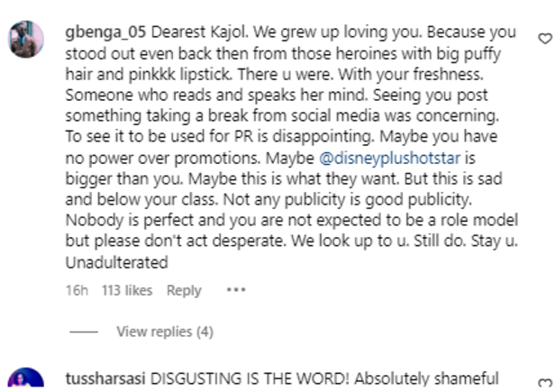555x392 pixels.
Task: Visit the tussharsasi username profile link
Action: [x=106, y=377]
